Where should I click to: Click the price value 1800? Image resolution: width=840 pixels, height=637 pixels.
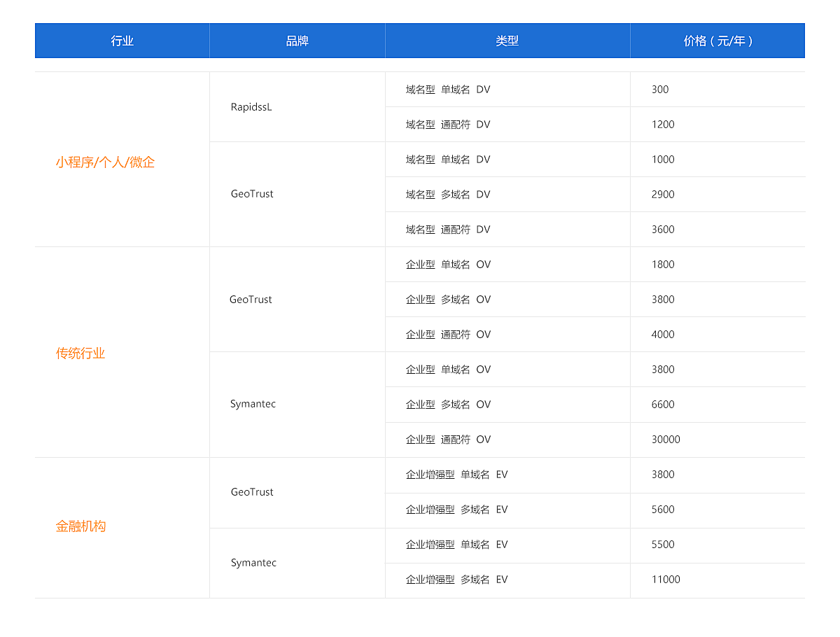(x=663, y=265)
